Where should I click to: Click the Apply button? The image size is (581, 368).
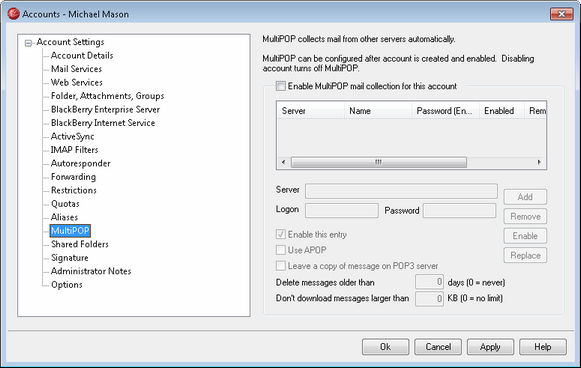click(x=490, y=347)
